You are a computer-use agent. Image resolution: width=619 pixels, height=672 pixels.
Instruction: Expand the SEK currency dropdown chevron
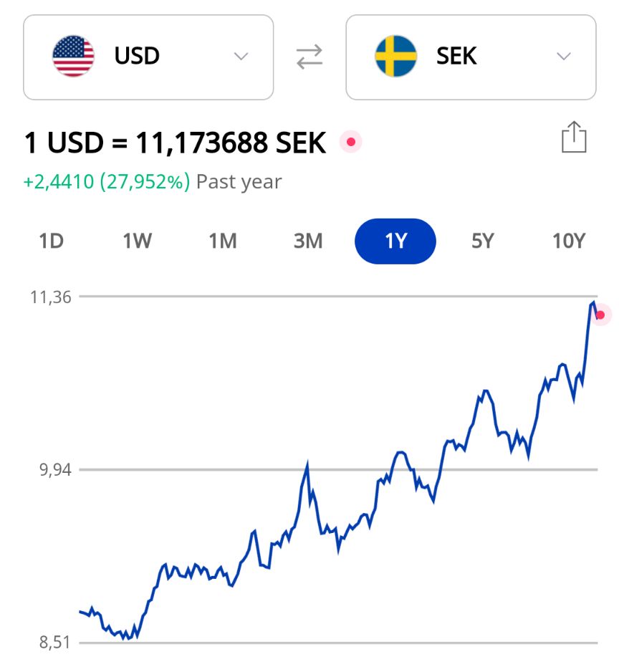tap(564, 57)
